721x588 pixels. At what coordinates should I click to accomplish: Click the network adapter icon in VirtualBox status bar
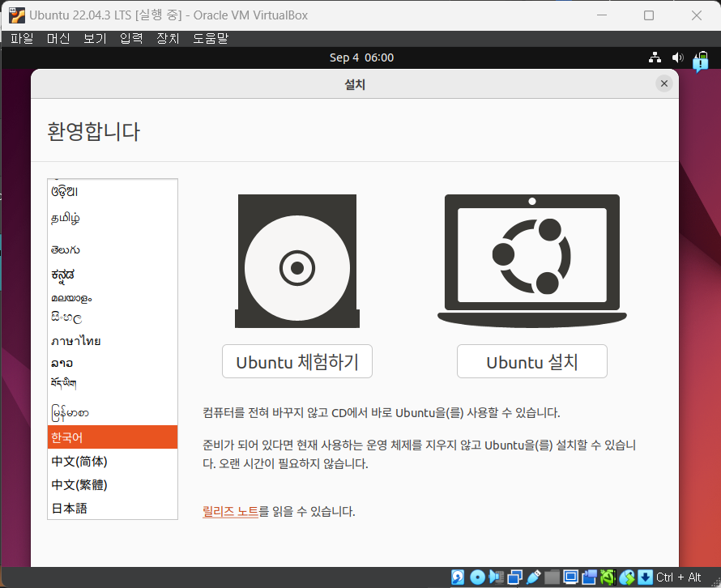pos(514,577)
